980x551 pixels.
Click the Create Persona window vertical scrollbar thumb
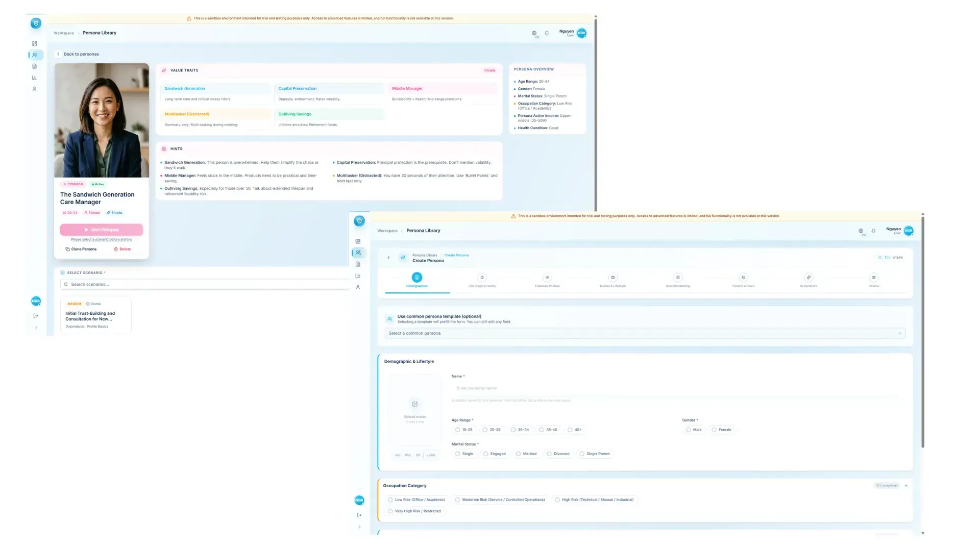[923, 332]
